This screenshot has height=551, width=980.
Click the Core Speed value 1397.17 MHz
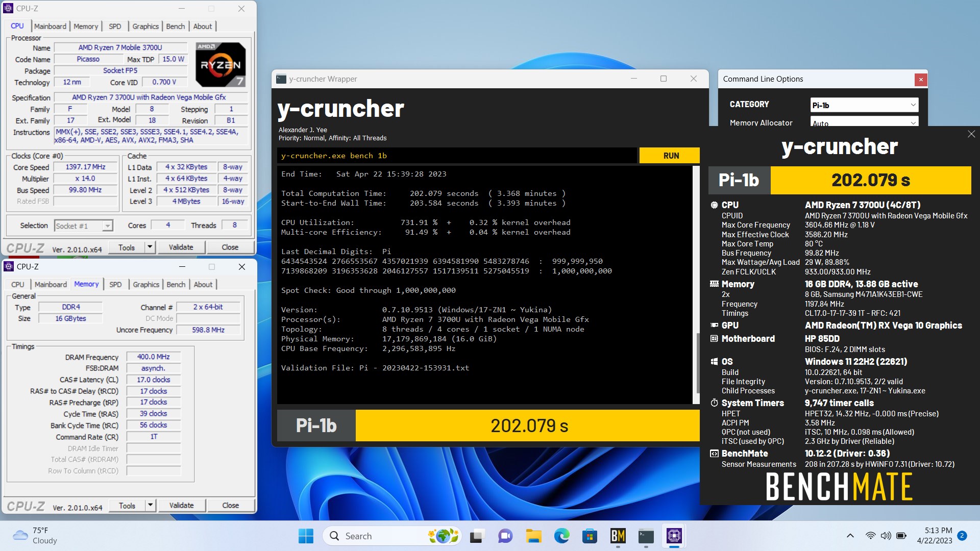pyautogui.click(x=85, y=167)
